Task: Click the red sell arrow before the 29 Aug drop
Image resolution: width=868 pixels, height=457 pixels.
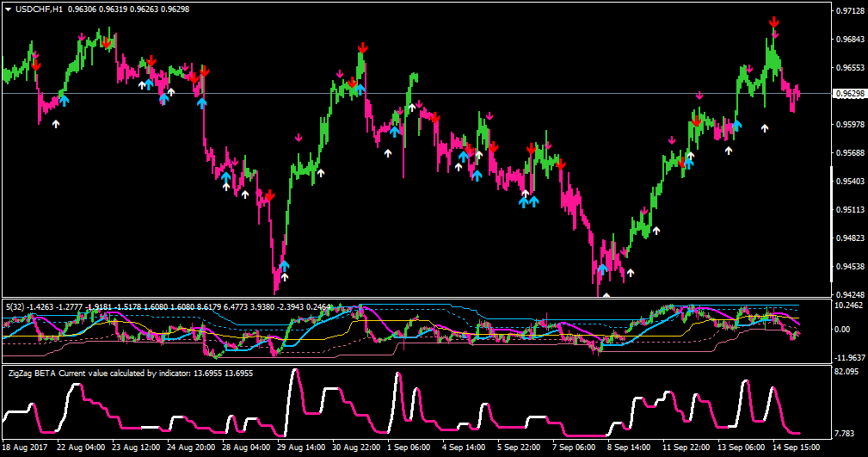Action: point(269,195)
